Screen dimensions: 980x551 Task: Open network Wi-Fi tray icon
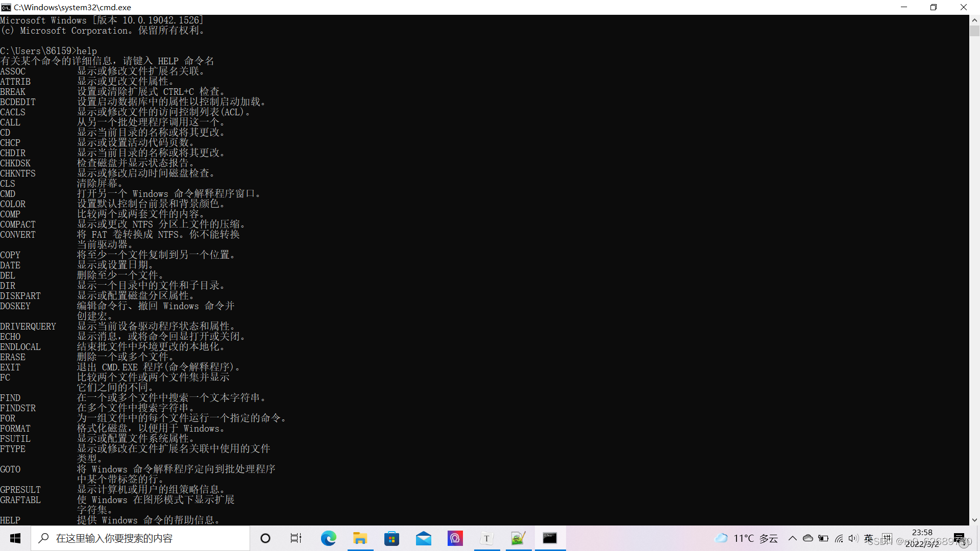(x=839, y=538)
